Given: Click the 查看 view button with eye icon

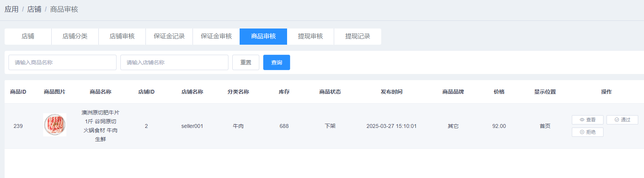Looking at the screenshot, I should point(587,120).
